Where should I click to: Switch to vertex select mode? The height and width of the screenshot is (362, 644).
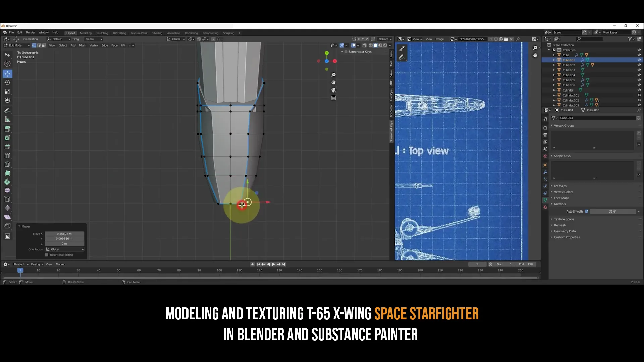coord(34,45)
